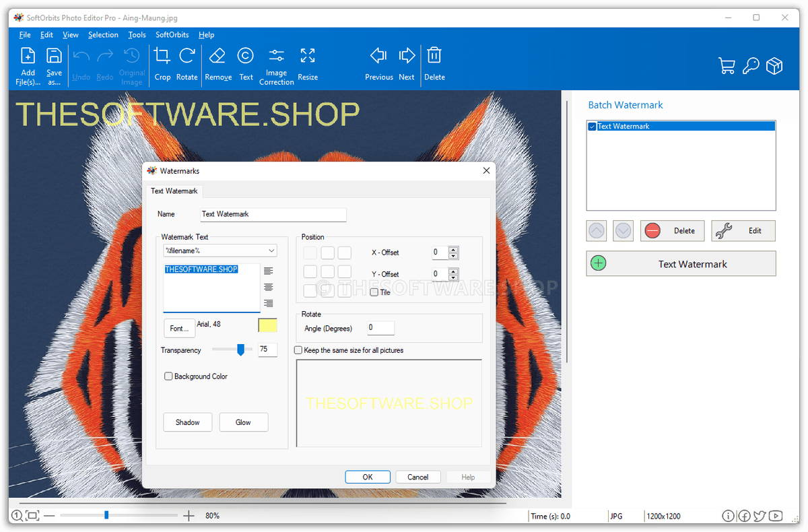The width and height of the screenshot is (808, 532).
Task: Align watermark text right
Action: [269, 303]
